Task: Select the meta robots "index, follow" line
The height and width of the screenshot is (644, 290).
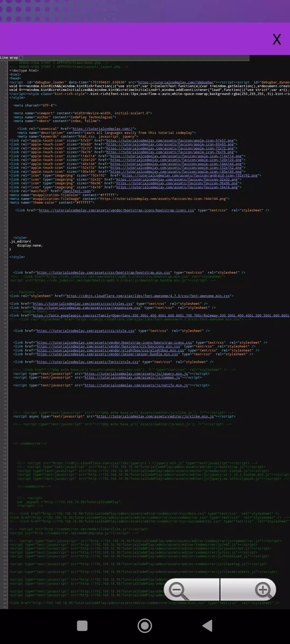Action: 57,121
